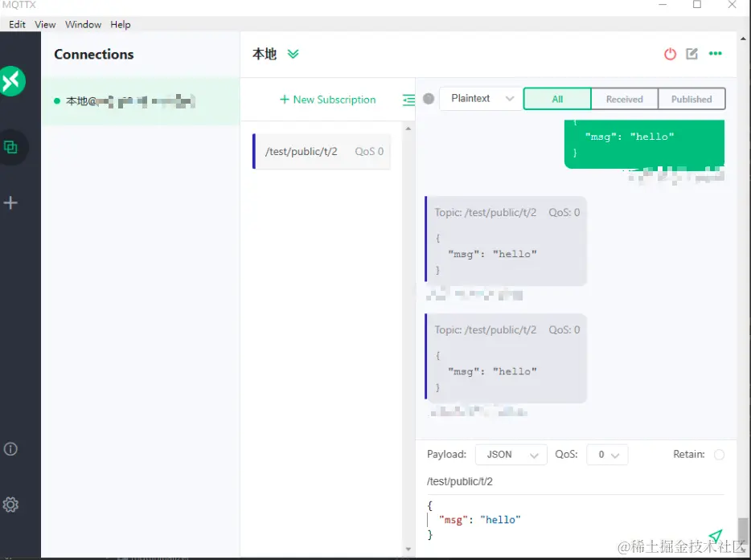751x560 pixels.
Task: Click the subscription list scrollbar down arrow
Action: (x=408, y=549)
